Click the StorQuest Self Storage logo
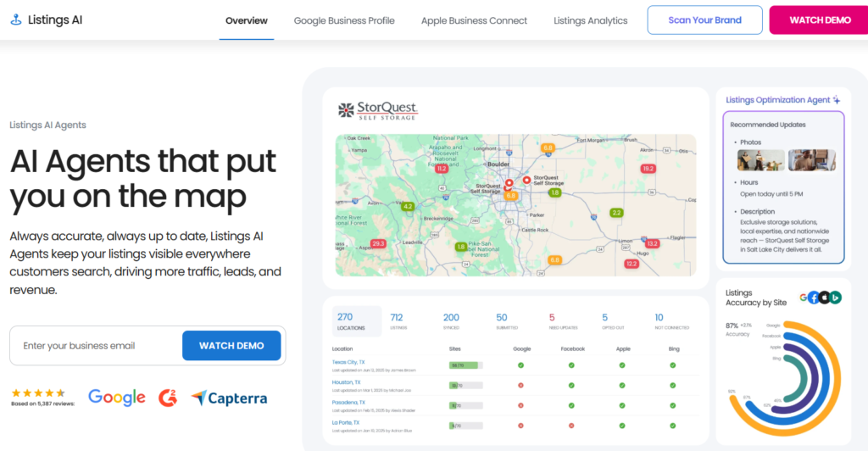868x451 pixels. click(378, 110)
